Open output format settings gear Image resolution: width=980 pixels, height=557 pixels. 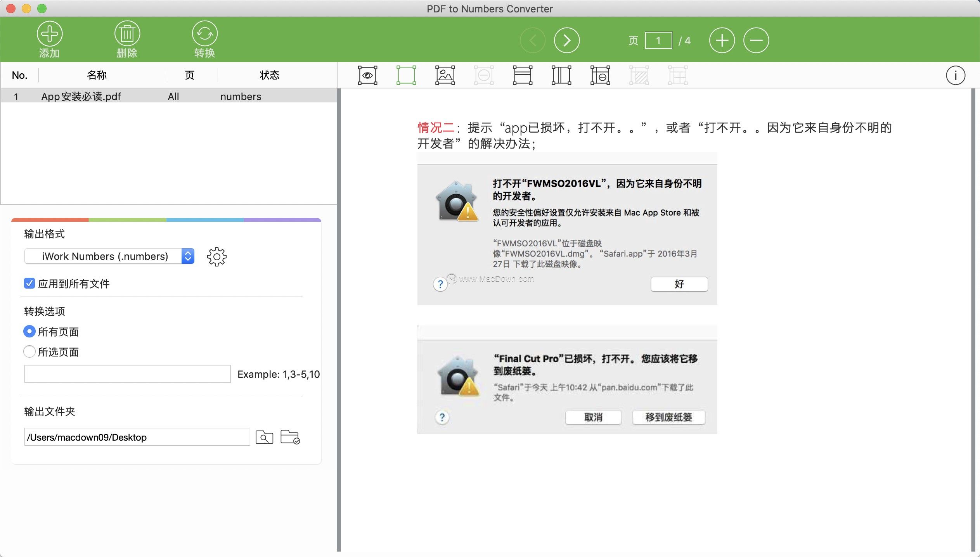(x=216, y=256)
